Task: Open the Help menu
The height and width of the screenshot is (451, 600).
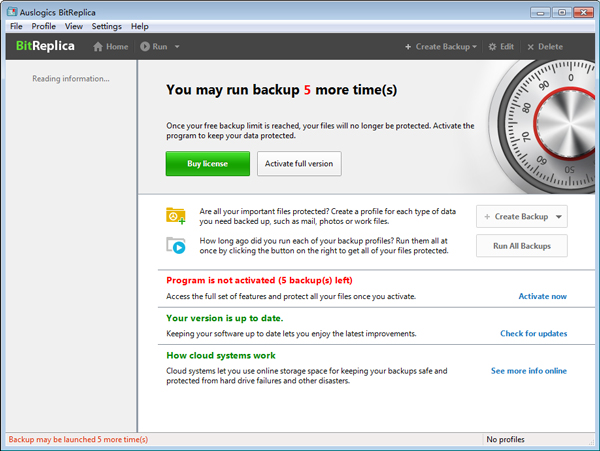Action: click(x=139, y=26)
